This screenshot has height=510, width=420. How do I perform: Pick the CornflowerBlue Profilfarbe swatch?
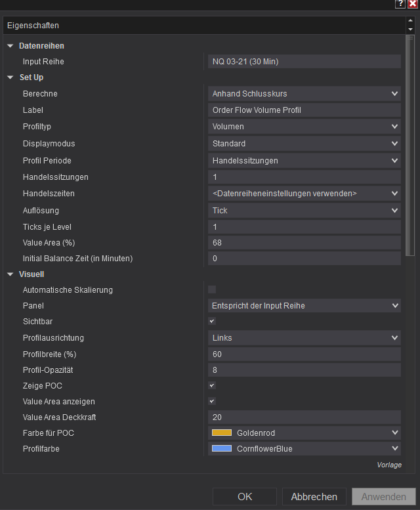222,449
